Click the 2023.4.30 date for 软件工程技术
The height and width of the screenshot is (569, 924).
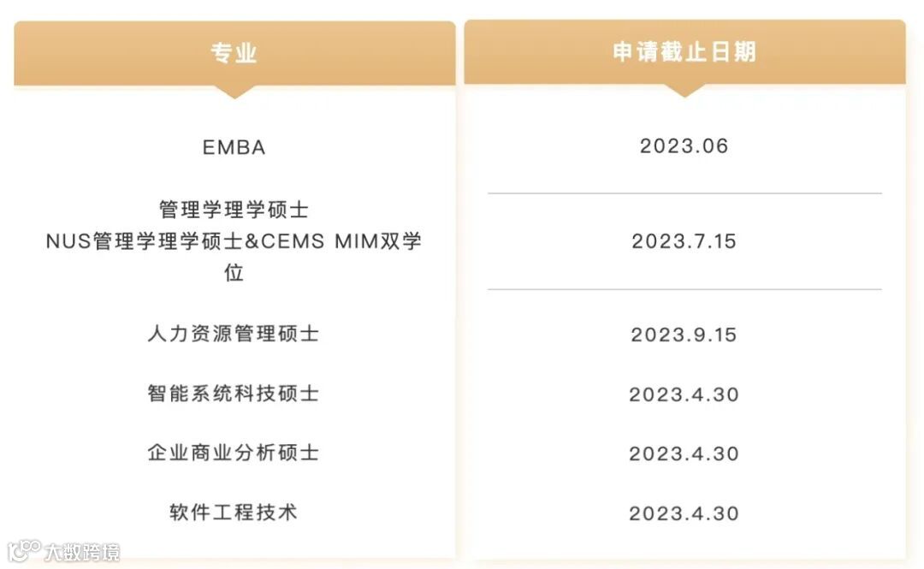[x=684, y=514]
